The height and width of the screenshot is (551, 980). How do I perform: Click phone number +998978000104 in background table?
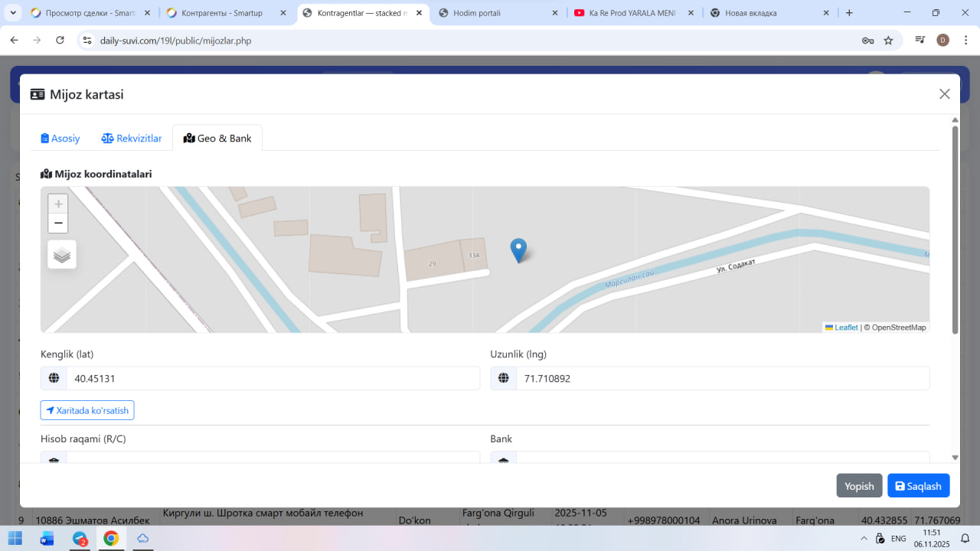(664, 520)
